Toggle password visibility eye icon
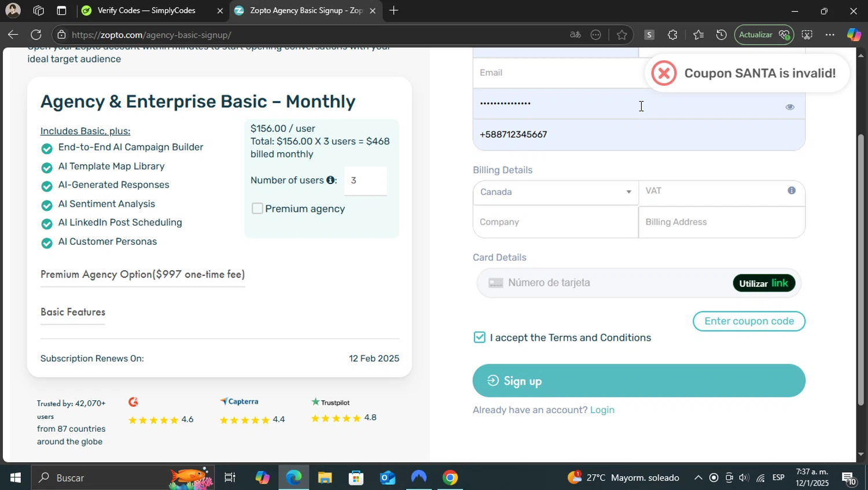Screen dimensions: 868x490 point(790,107)
